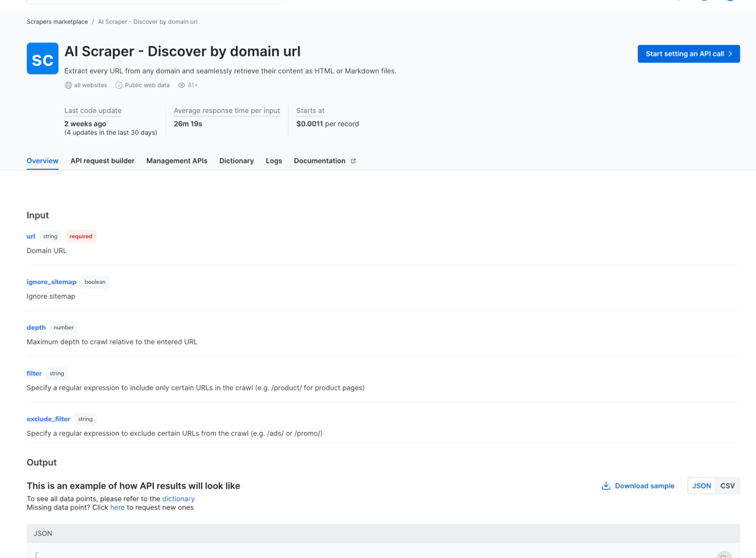The image size is (756, 558).
Task: Click the Documentation external link icon
Action: click(353, 161)
